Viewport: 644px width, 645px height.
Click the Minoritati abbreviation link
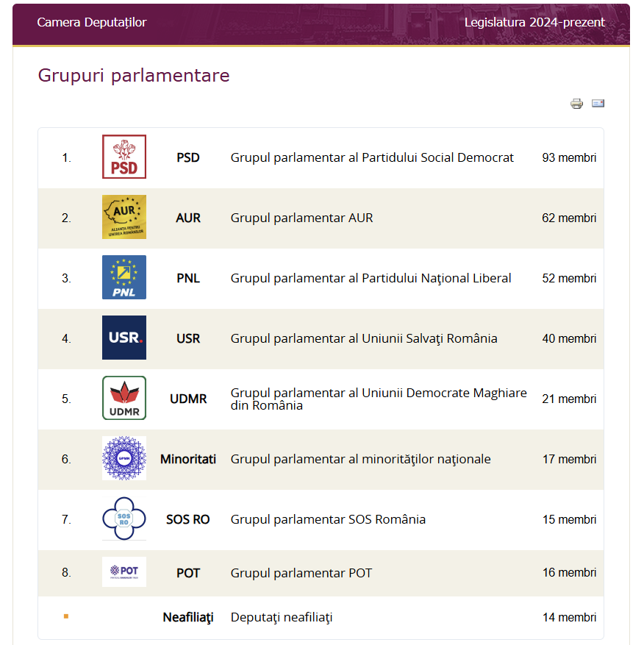[188, 459]
